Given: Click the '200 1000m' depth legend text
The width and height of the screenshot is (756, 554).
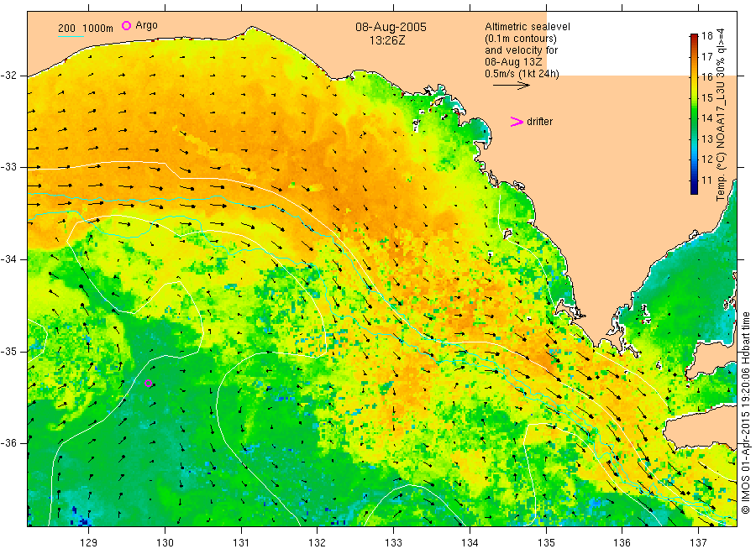Looking at the screenshot, I should (x=86, y=29).
